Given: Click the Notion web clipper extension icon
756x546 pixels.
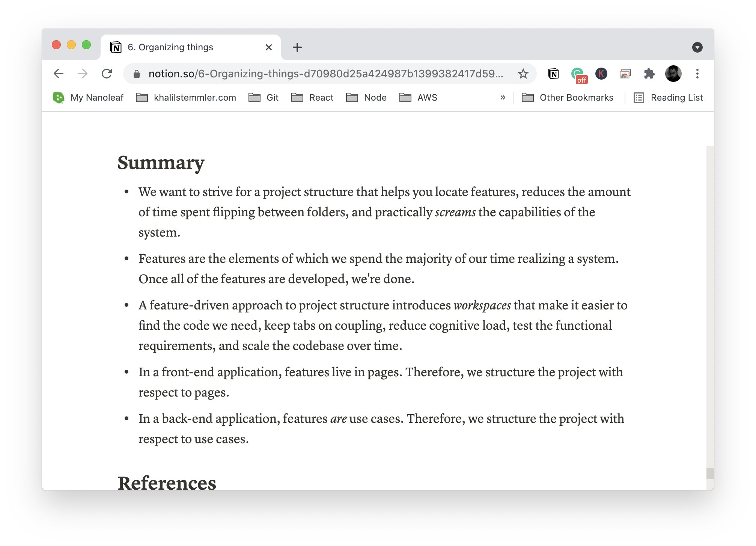Looking at the screenshot, I should point(553,74).
